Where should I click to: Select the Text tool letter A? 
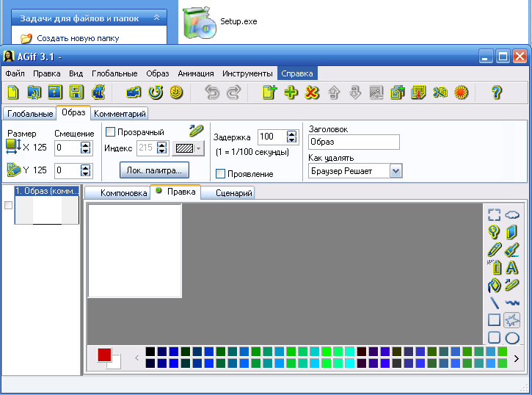(x=511, y=268)
